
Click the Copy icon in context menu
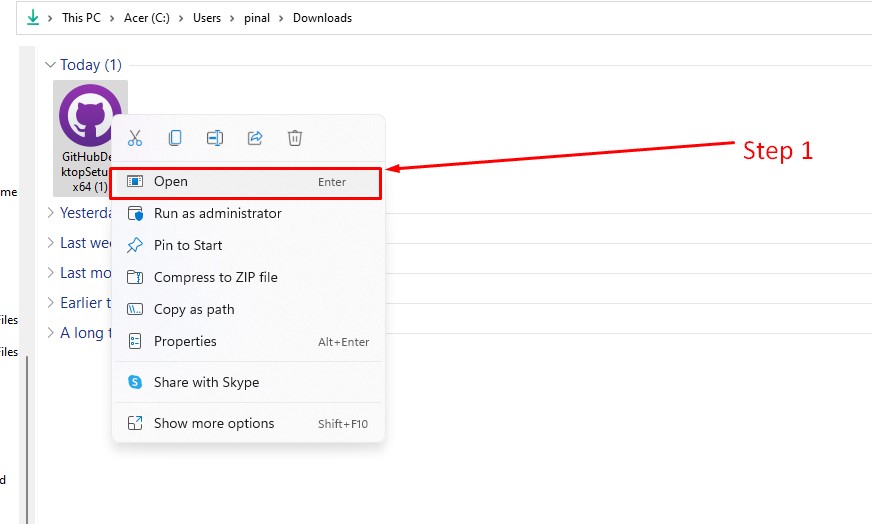point(175,137)
